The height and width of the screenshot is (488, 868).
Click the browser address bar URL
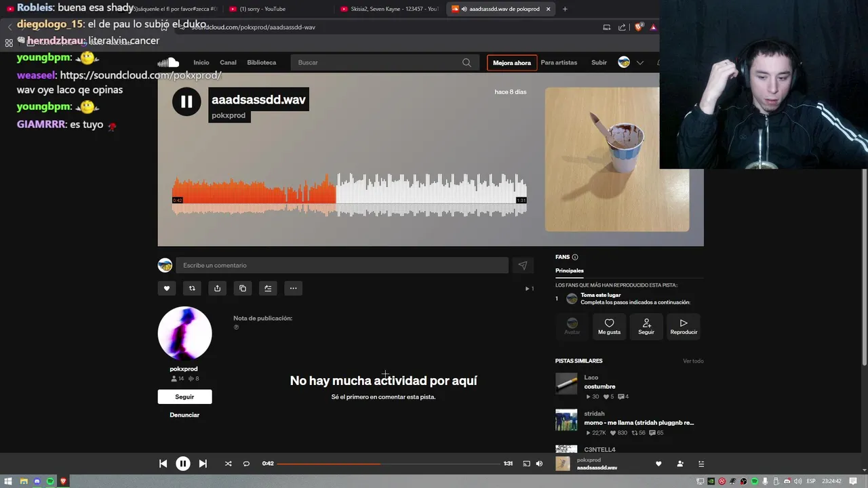[x=254, y=27]
